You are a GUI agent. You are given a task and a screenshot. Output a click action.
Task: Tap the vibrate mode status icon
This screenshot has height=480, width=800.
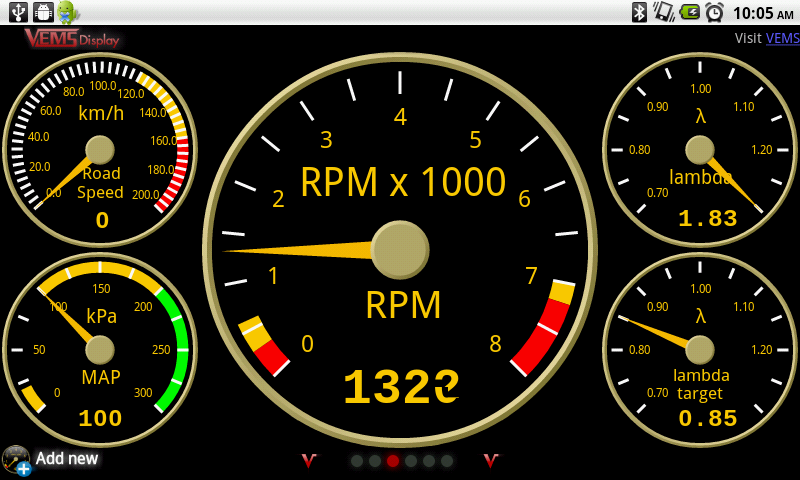point(664,12)
